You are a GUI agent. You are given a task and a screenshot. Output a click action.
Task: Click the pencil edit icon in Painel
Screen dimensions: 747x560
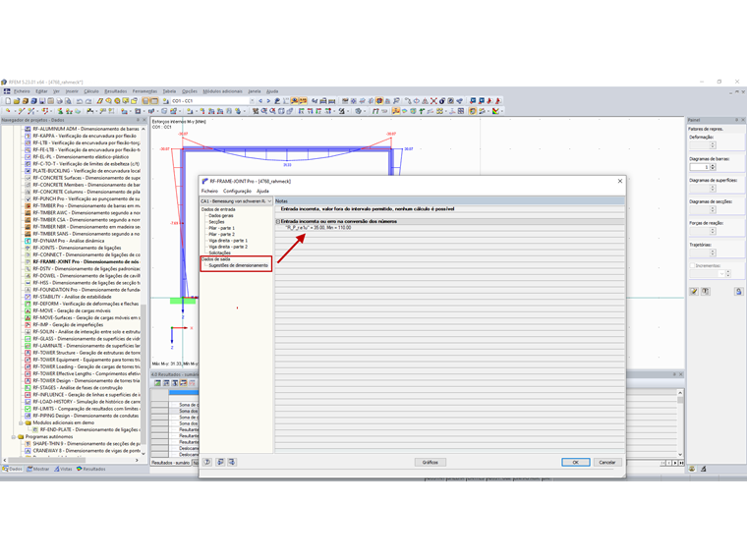coord(694,292)
